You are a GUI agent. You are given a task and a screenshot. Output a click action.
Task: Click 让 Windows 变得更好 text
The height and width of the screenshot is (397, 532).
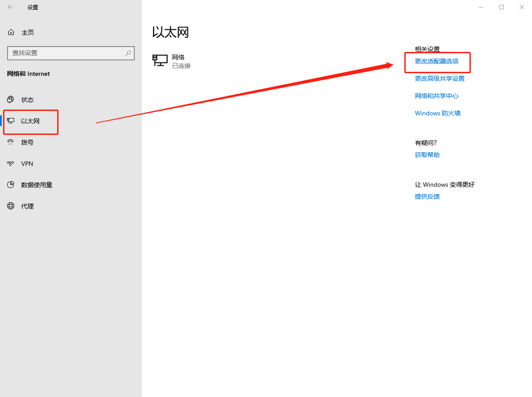445,185
